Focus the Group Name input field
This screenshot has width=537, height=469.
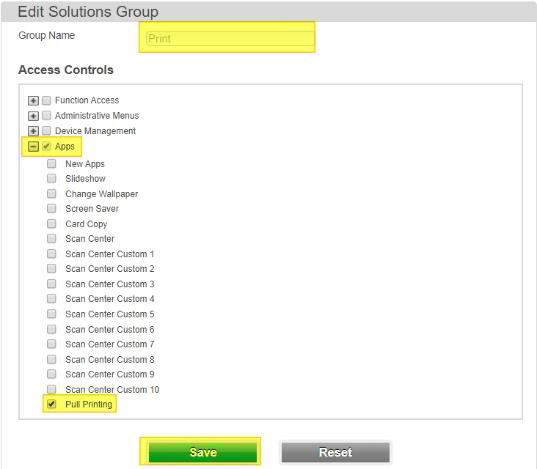pyautogui.click(x=230, y=38)
